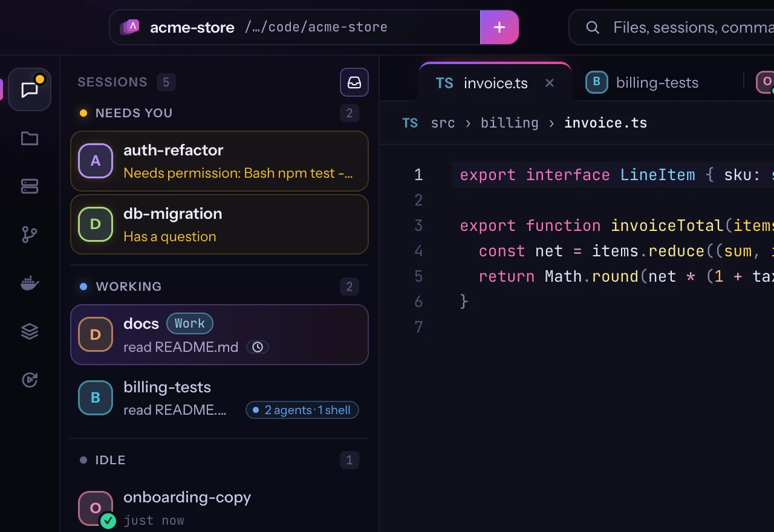The height and width of the screenshot is (532, 774).
Task: Switch to the invoice.ts tab
Action: (x=495, y=82)
